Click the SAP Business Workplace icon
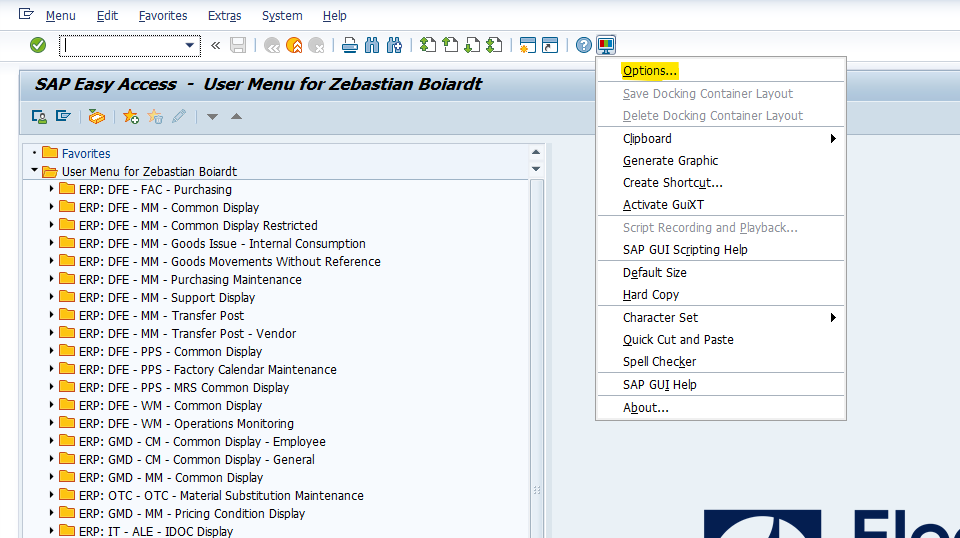Image resolution: width=960 pixels, height=538 pixels. tap(97, 116)
